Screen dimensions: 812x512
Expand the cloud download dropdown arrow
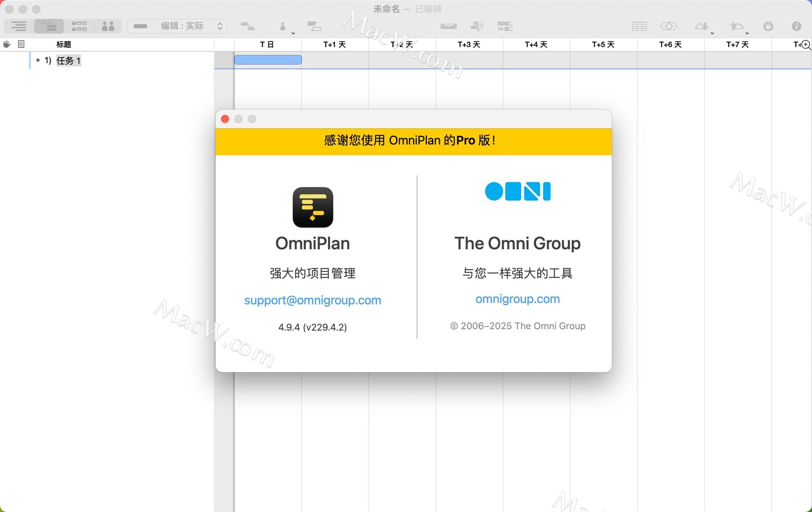click(x=712, y=33)
